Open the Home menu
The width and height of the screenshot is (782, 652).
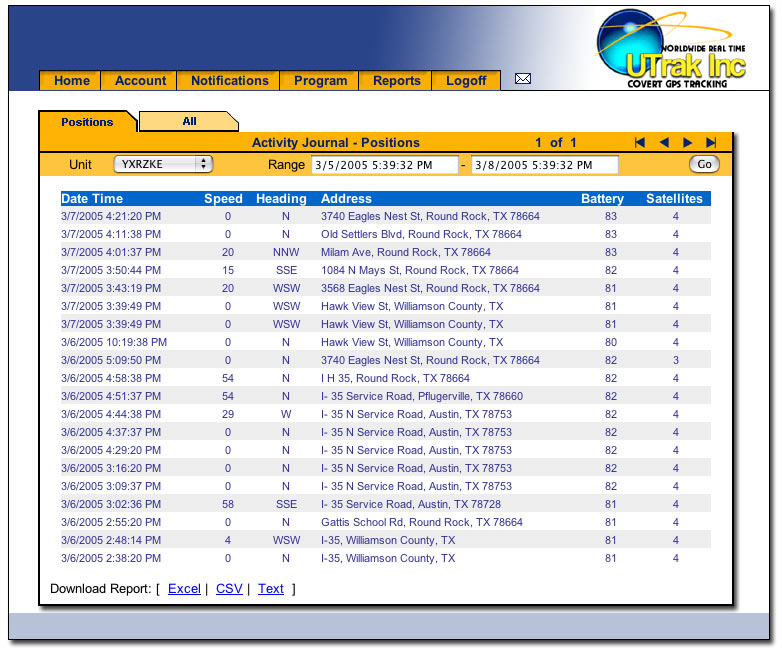pos(72,81)
